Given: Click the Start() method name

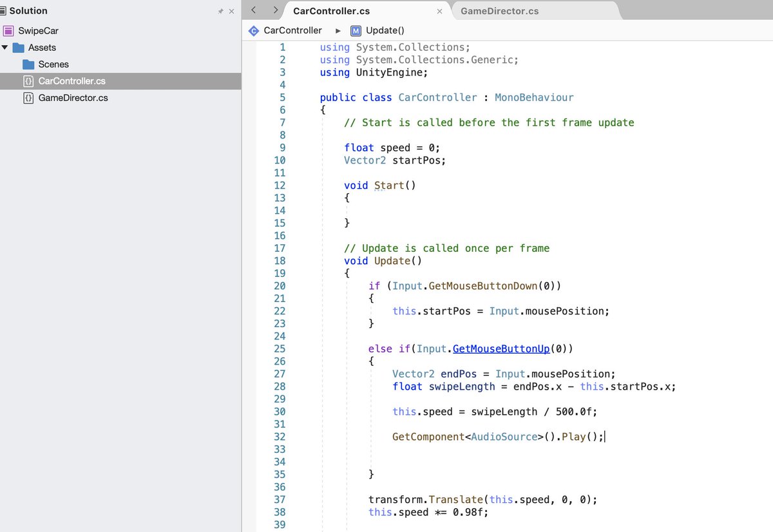Looking at the screenshot, I should pyautogui.click(x=389, y=185).
